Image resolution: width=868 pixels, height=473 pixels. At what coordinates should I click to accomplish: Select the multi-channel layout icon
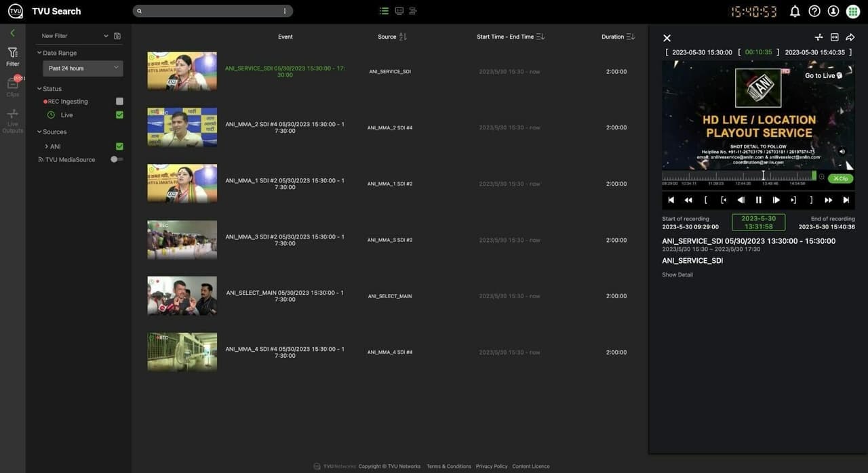(413, 10)
